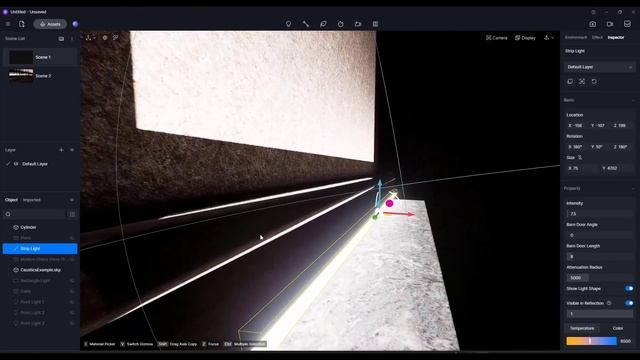Open the Default Layer dropdown in Inspector
Image resolution: width=640 pixels, height=360 pixels.
[599, 67]
